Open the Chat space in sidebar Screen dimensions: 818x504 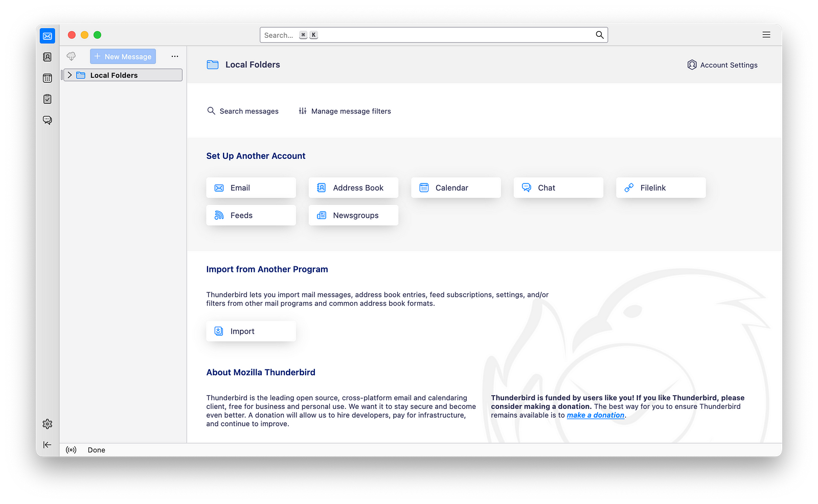48,120
